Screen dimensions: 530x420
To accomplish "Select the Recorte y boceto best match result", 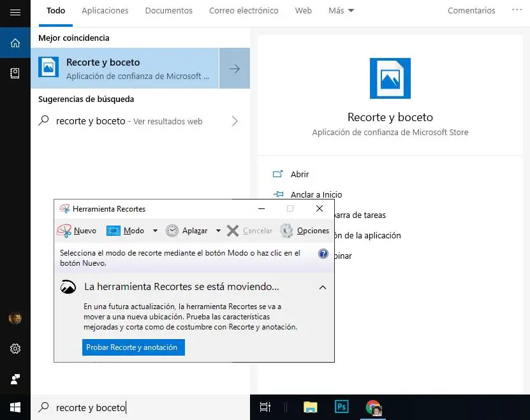I will coord(125,68).
